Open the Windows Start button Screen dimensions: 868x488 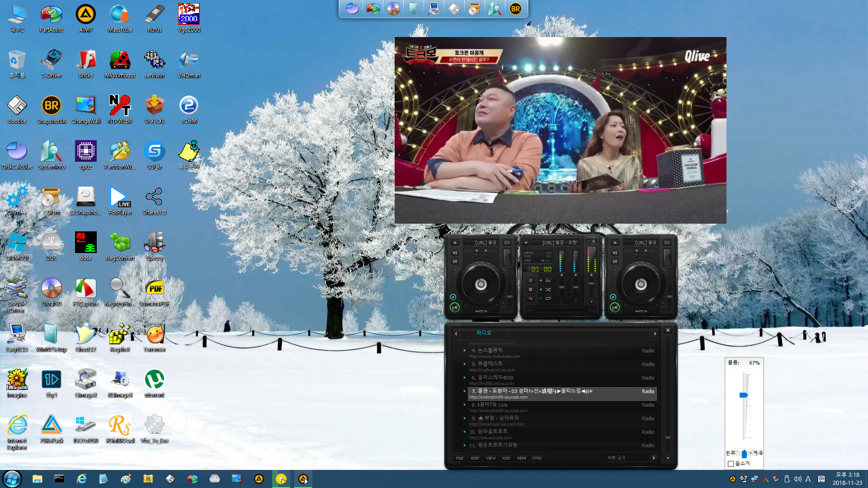(x=12, y=479)
